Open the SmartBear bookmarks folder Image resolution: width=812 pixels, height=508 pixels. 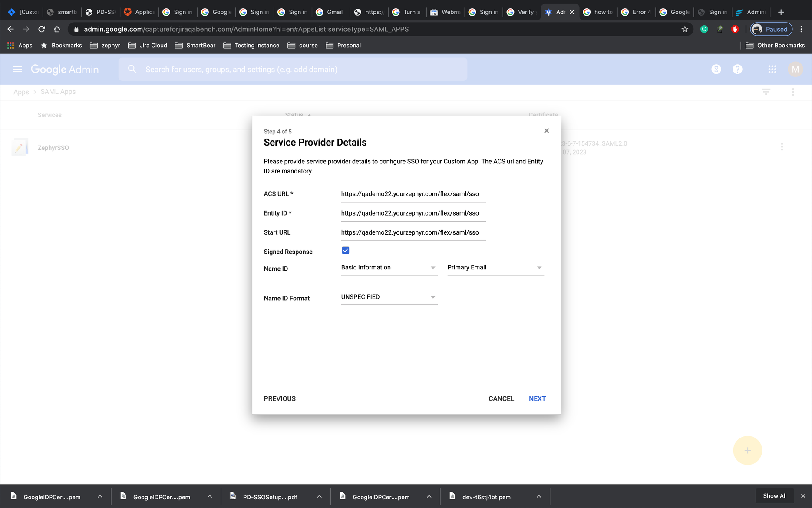tap(195, 45)
